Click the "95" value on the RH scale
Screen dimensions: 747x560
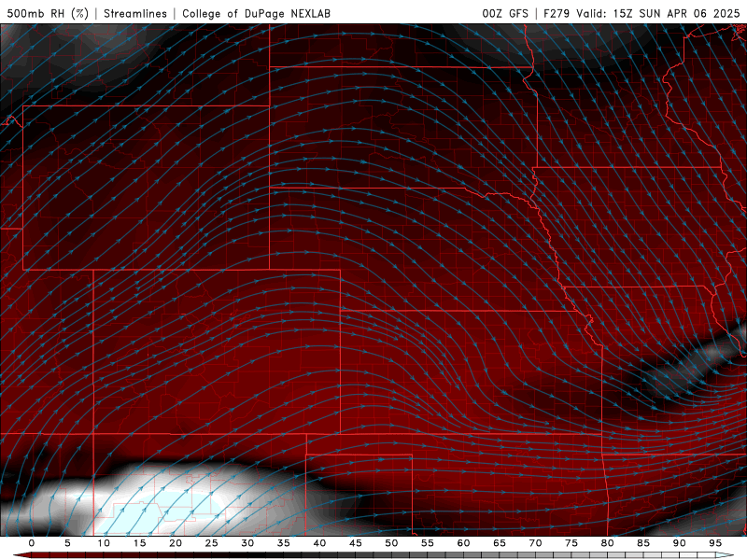715,543
